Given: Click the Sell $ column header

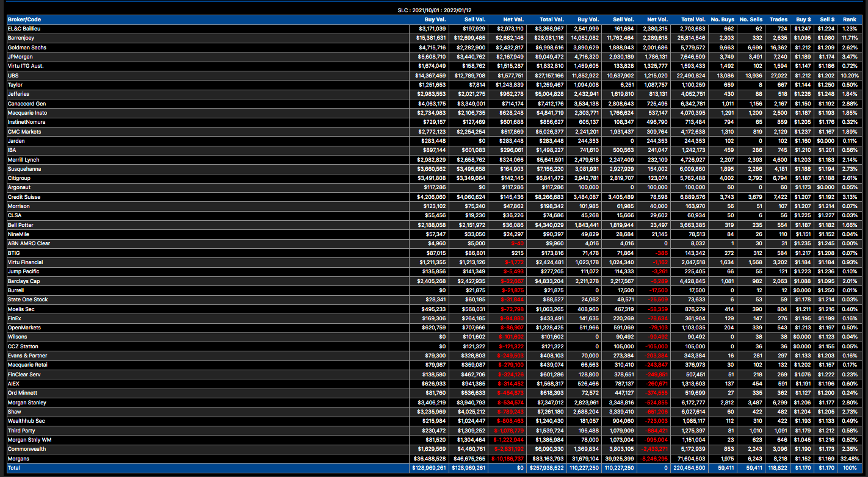Looking at the screenshot, I should (x=826, y=19).
